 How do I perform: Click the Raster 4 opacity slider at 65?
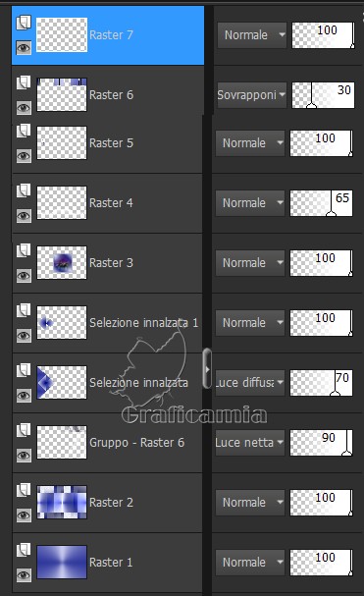(321, 203)
